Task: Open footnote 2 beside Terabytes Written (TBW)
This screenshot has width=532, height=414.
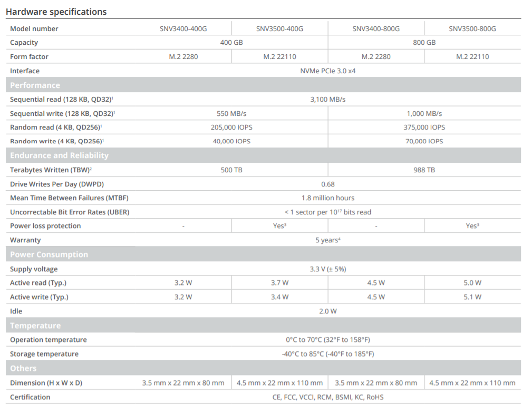Action: [x=91, y=169]
